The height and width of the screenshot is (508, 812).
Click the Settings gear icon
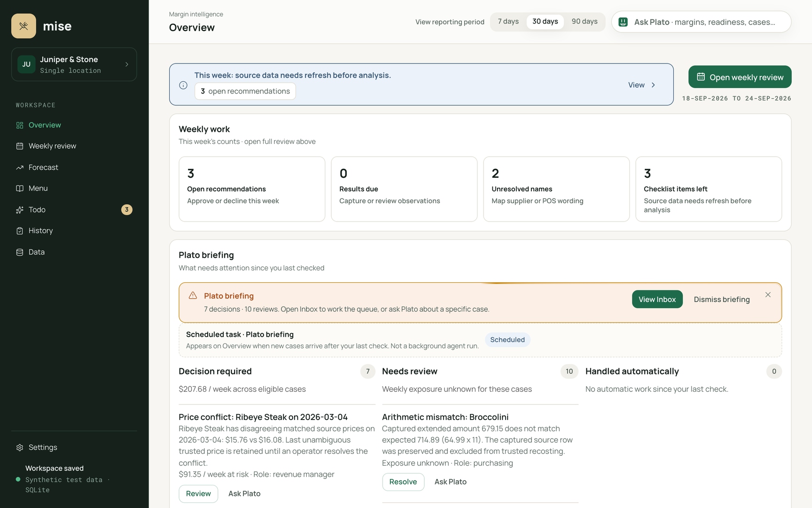pos(20,447)
